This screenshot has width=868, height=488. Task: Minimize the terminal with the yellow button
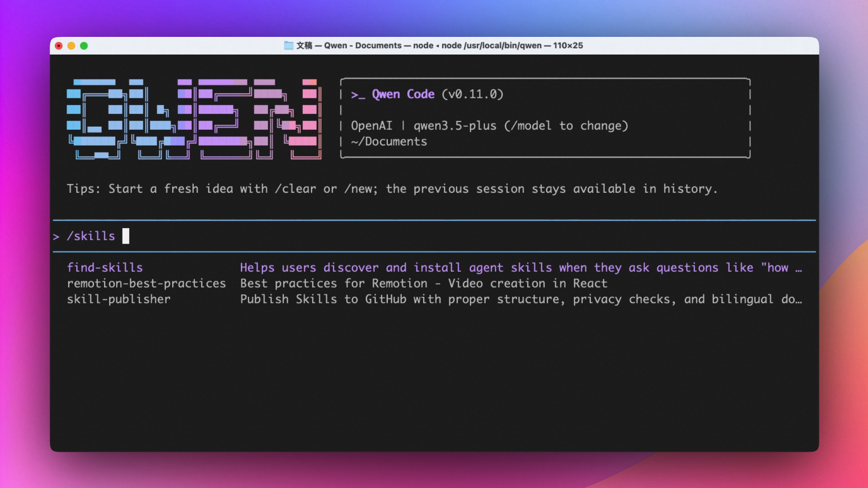(x=71, y=46)
